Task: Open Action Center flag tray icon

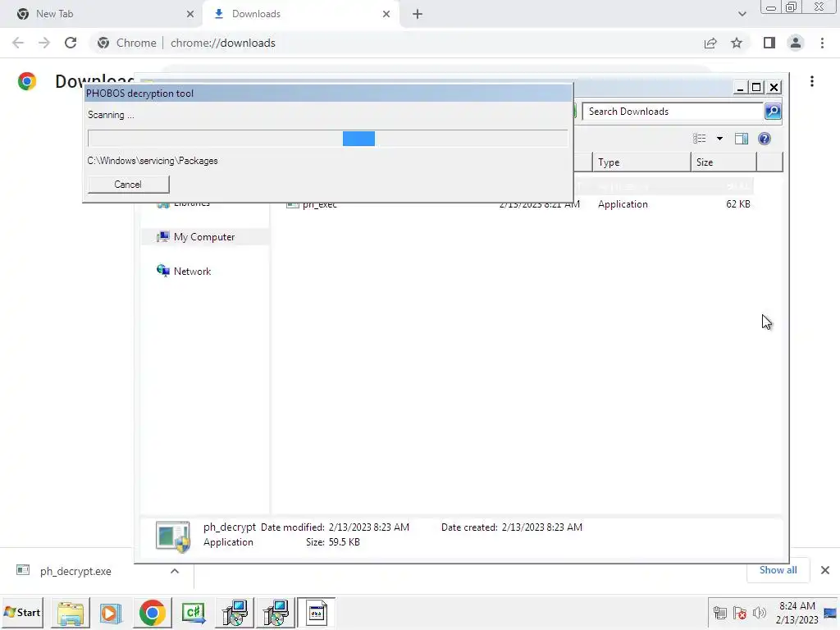Action: pyautogui.click(x=740, y=613)
